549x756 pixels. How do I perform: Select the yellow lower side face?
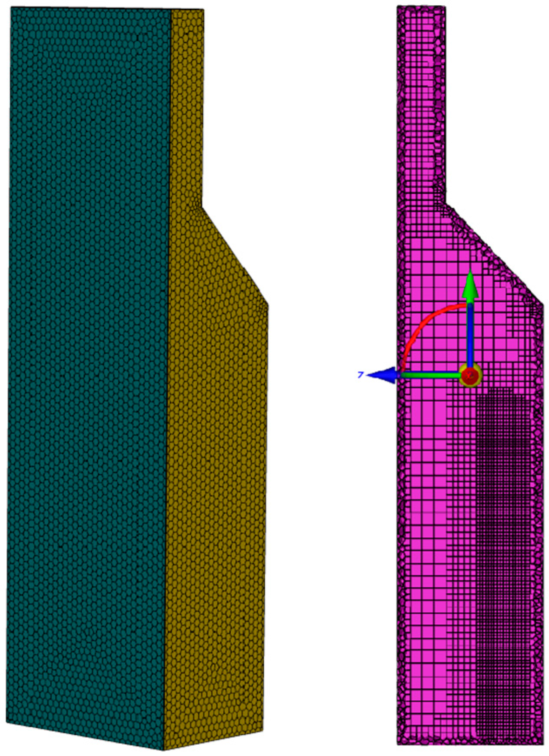(x=215, y=522)
